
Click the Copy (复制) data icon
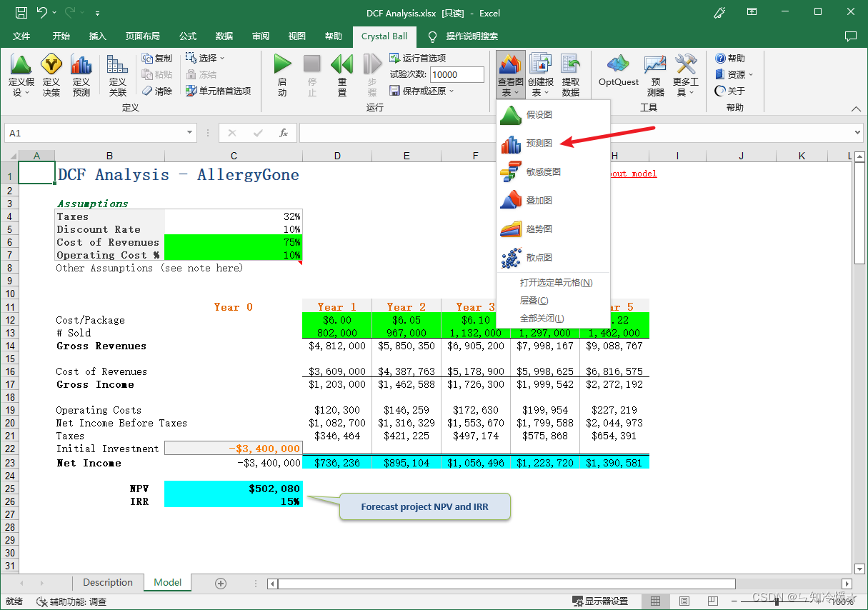[x=156, y=59]
